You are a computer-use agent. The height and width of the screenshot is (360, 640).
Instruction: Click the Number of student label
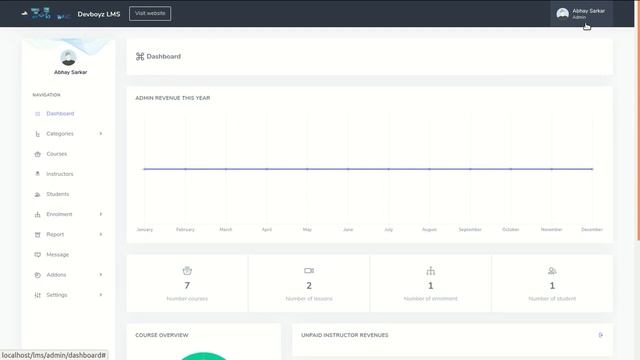click(x=552, y=299)
